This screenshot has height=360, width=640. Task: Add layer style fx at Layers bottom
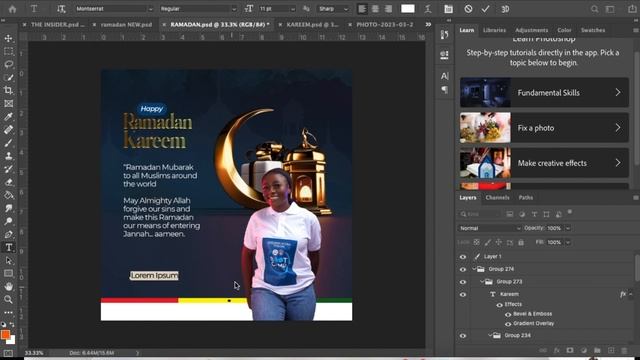(557, 351)
